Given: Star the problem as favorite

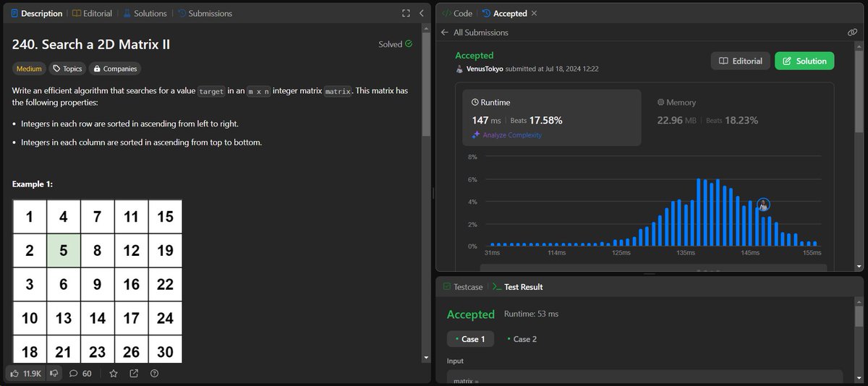Looking at the screenshot, I should pyautogui.click(x=113, y=374).
